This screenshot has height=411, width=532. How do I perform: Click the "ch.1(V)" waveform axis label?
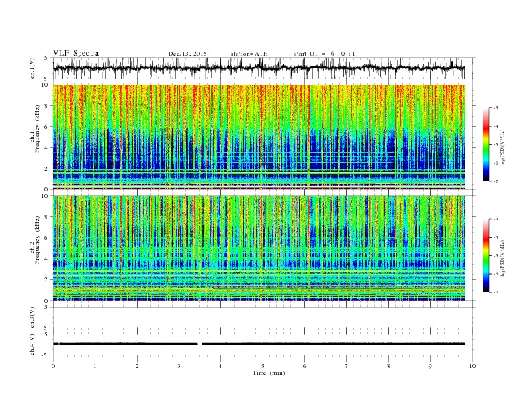32,68
